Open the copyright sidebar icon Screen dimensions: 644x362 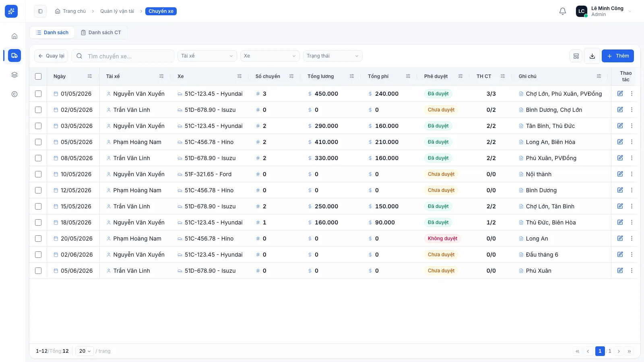point(14,94)
